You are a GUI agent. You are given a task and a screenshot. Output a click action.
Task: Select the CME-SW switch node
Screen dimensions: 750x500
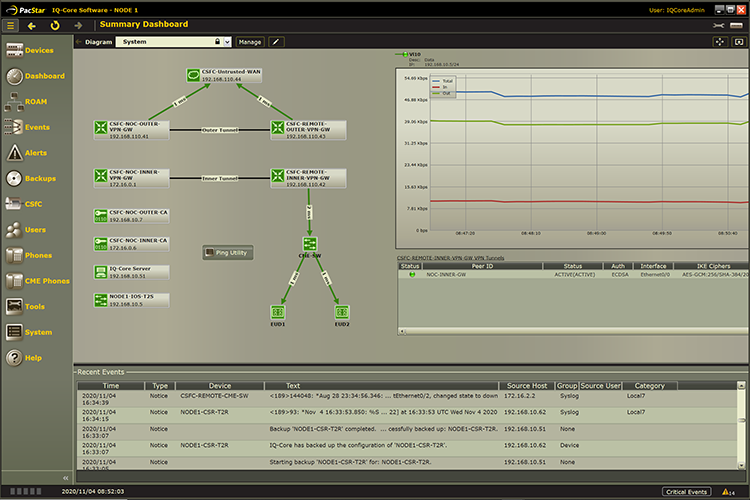310,244
